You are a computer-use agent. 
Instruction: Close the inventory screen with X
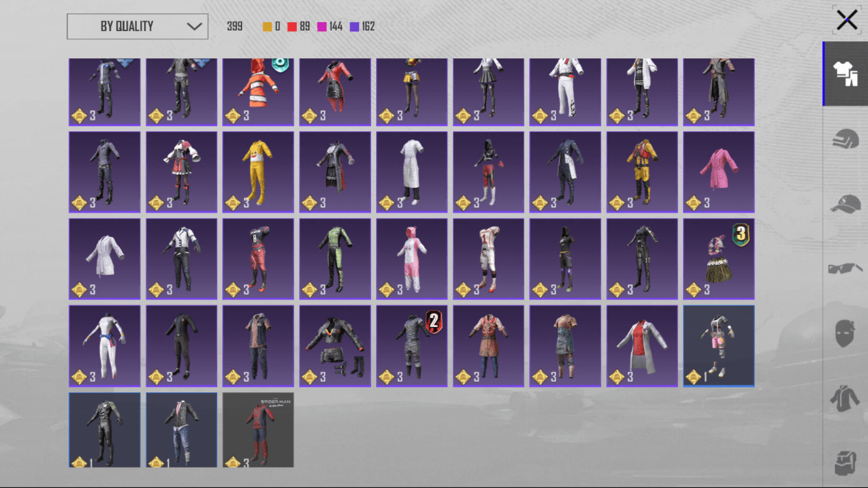tap(847, 20)
